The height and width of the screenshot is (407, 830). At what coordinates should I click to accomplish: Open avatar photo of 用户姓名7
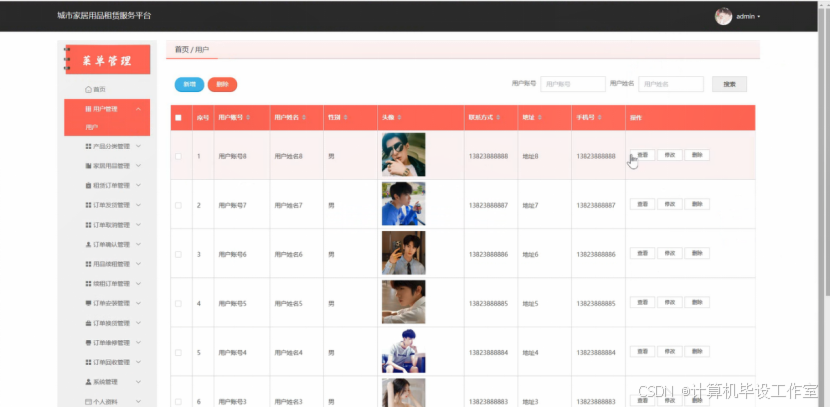pos(403,204)
